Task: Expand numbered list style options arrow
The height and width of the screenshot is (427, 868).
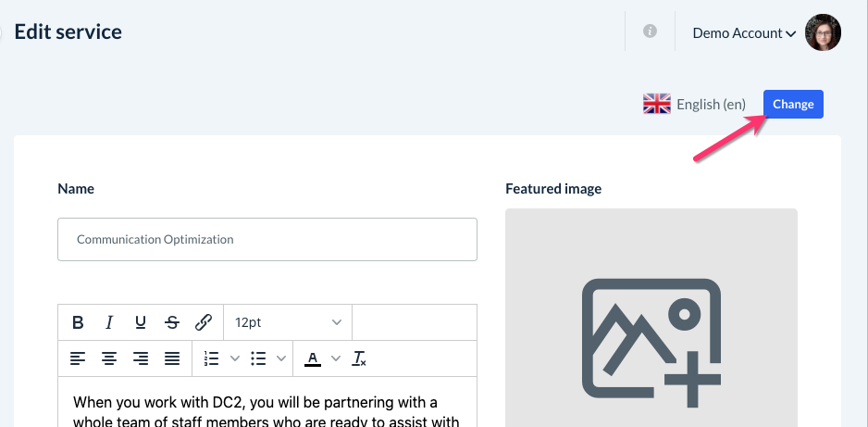Action: [234, 358]
